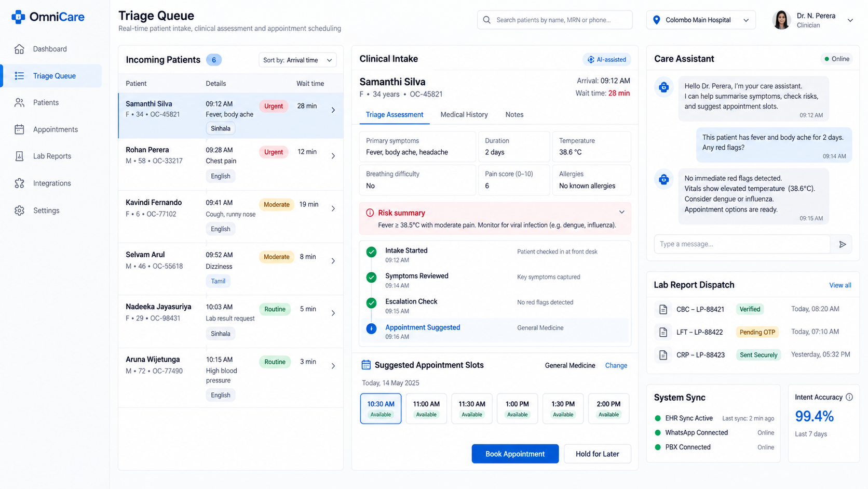This screenshot has width=868, height=489.
Task: Click the care assistant bot avatar beside the greeting message
Action: click(663, 87)
